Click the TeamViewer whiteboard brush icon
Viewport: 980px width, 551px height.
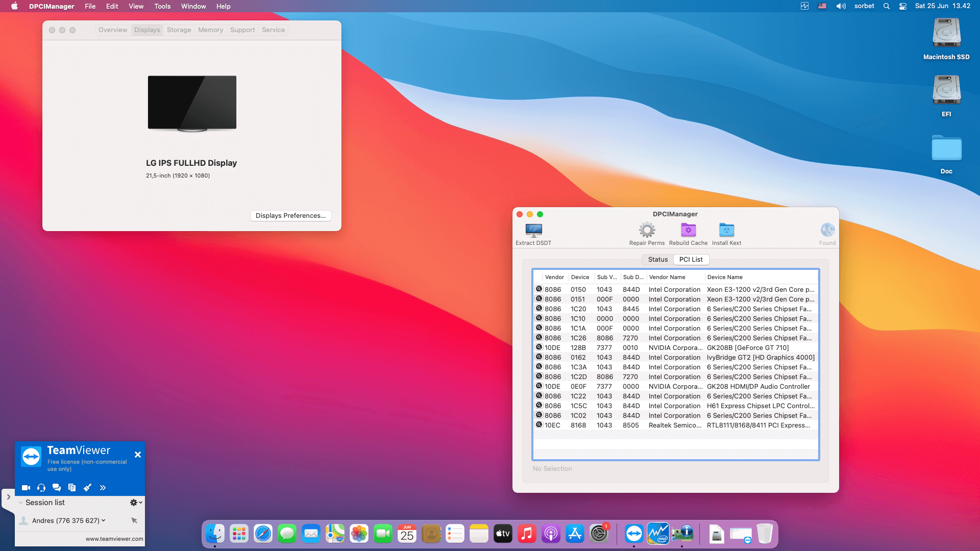click(87, 488)
